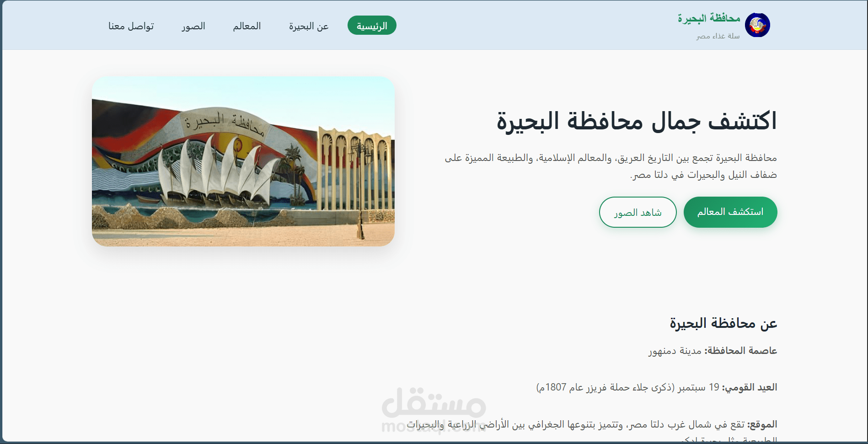The image size is (868, 444).
Task: Click the شاهد الصور outlined button
Action: coord(638,212)
